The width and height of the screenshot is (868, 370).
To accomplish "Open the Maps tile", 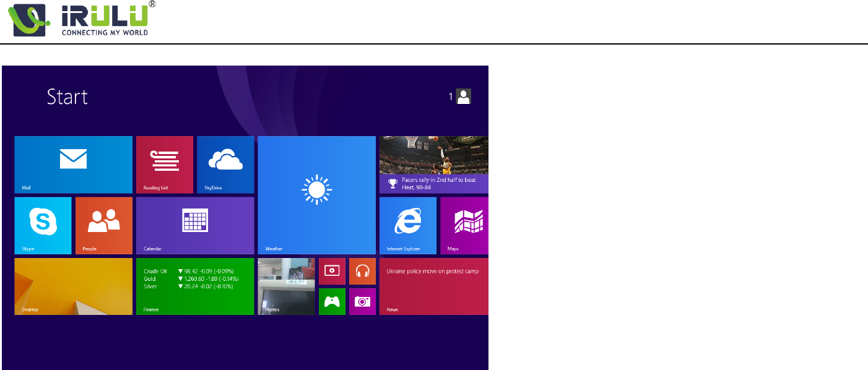I will pos(464,226).
